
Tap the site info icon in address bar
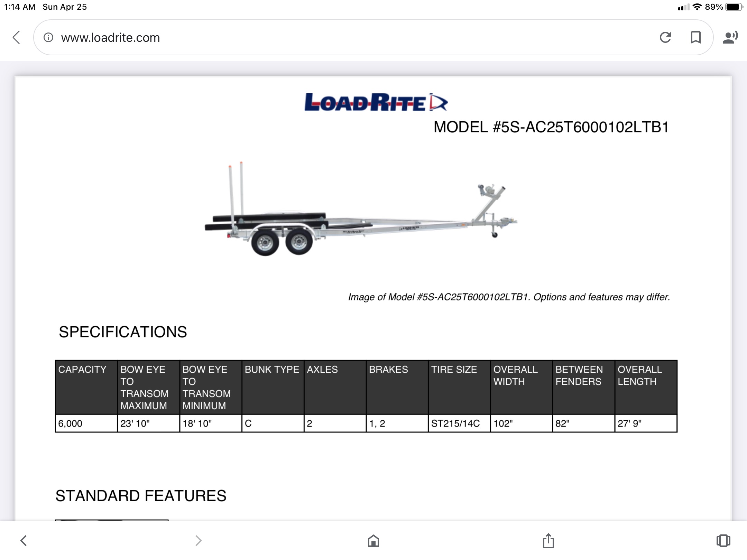click(x=48, y=37)
